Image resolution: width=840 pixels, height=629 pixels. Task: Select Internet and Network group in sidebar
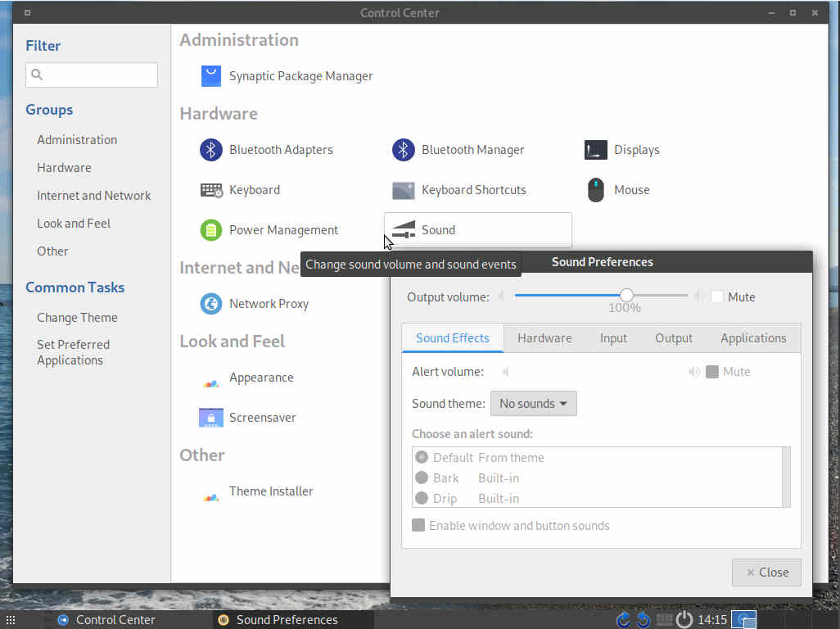[94, 196]
